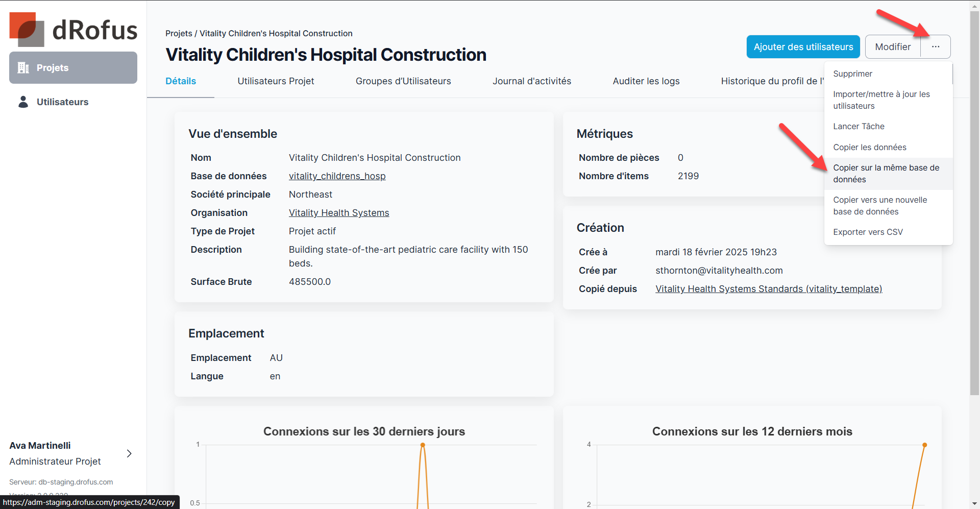980x509 pixels.
Task: Select Copier sur la même base de données
Action: tap(886, 174)
